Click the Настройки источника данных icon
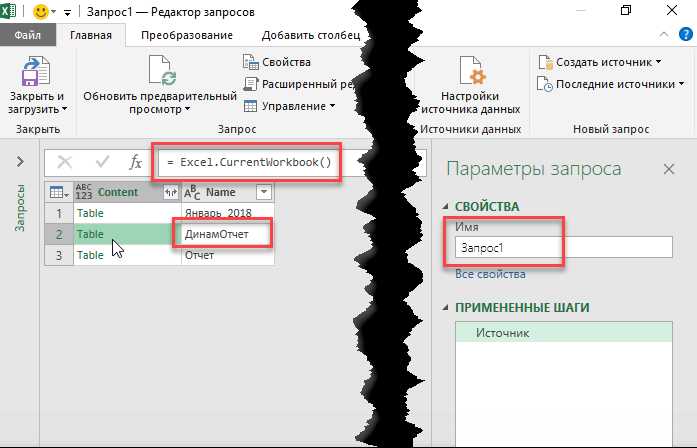The width and height of the screenshot is (697, 448). (471, 70)
